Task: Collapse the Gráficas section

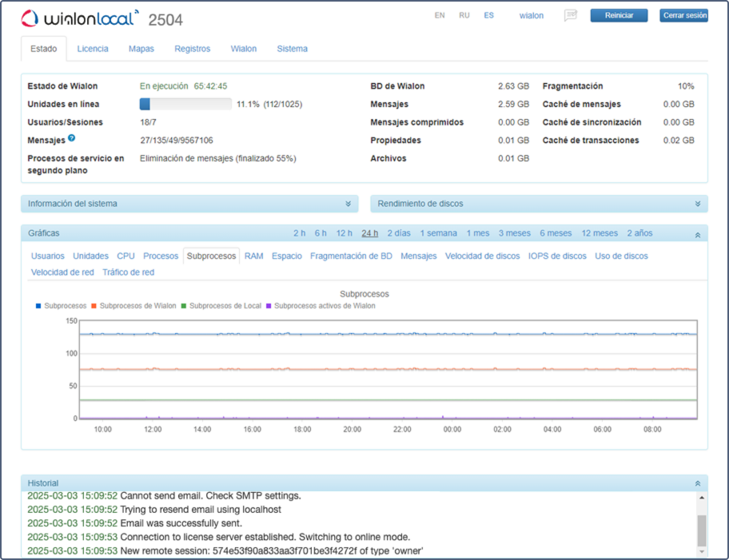Action: click(698, 234)
